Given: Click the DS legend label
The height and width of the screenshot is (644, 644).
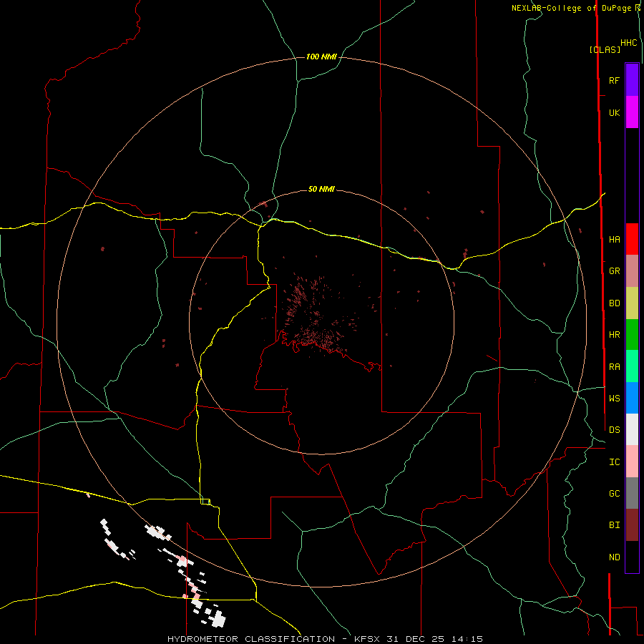Looking at the screenshot, I should [x=615, y=429].
